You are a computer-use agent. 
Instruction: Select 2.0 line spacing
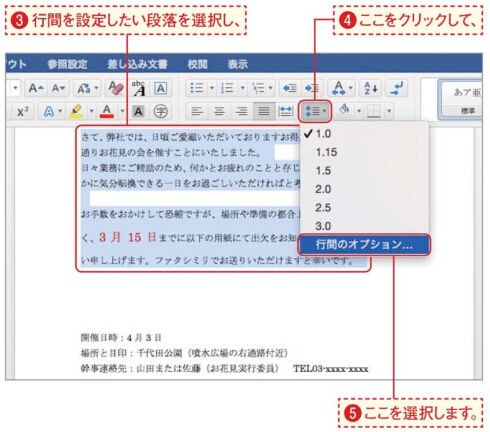(x=364, y=189)
